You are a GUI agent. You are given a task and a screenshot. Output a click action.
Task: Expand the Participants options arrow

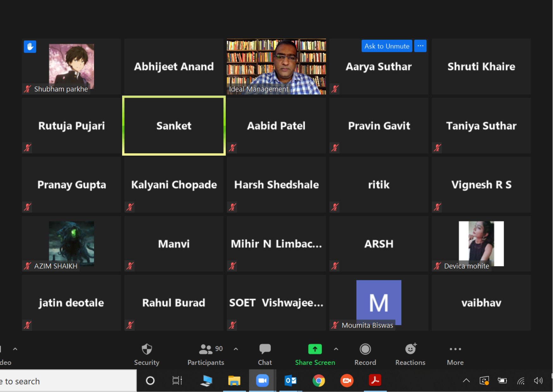[236, 349]
